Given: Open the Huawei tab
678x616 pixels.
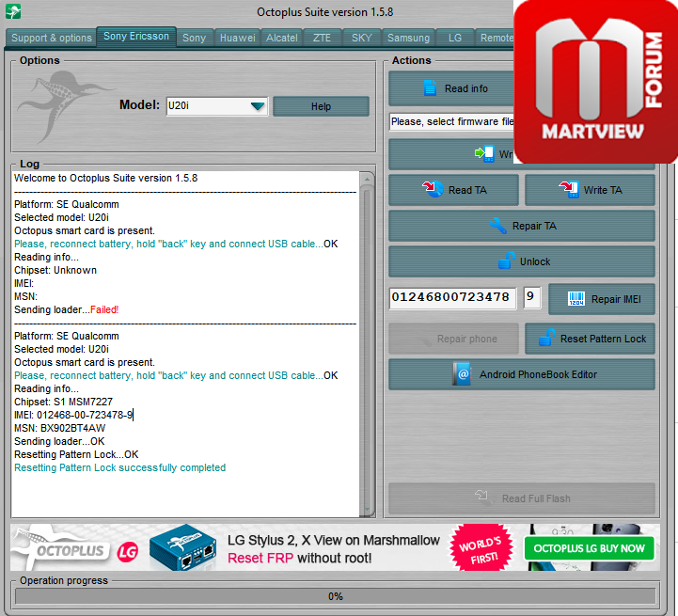Looking at the screenshot, I should click(237, 38).
